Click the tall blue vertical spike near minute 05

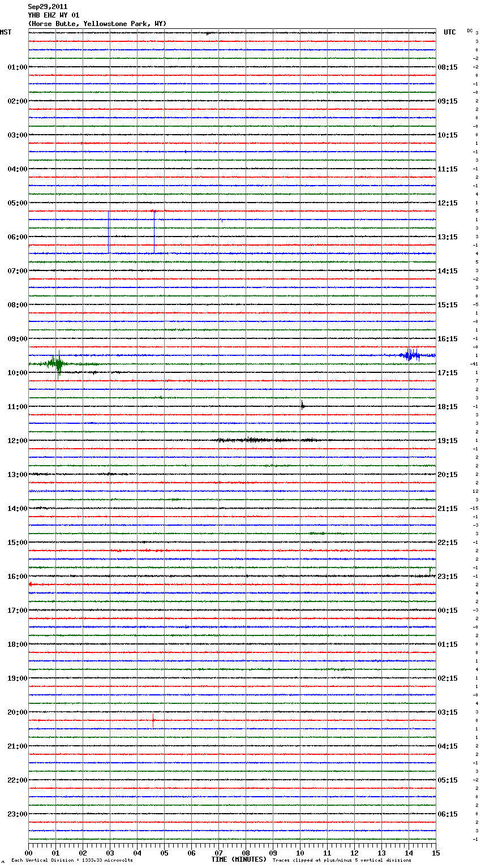point(154,232)
